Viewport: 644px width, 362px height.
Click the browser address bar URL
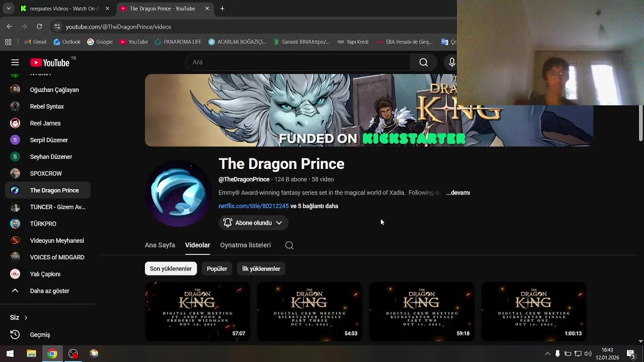118,27
